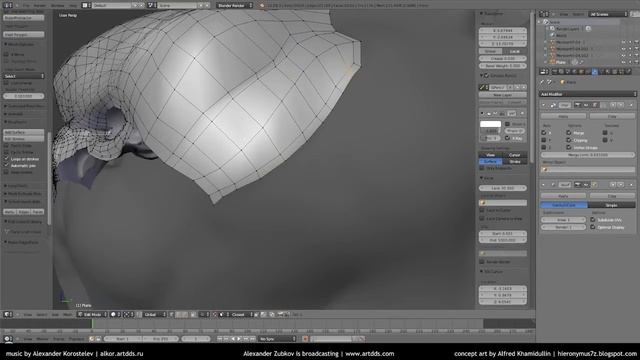Open the outliner editor type icon

coord(544,14)
